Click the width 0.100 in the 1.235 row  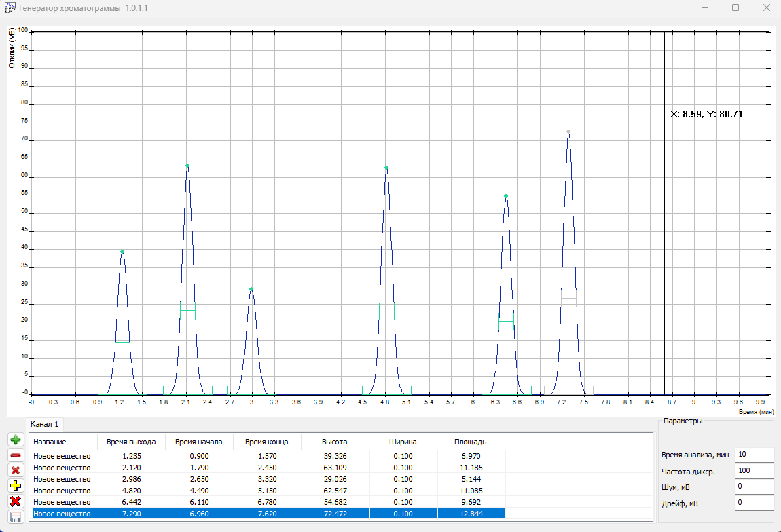tap(403, 456)
